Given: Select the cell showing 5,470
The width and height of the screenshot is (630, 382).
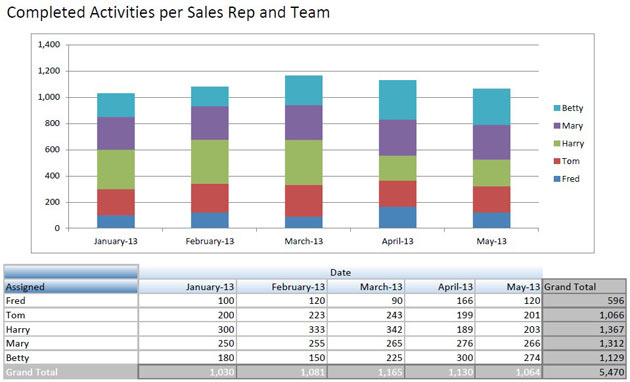Looking at the screenshot, I should click(x=584, y=372).
